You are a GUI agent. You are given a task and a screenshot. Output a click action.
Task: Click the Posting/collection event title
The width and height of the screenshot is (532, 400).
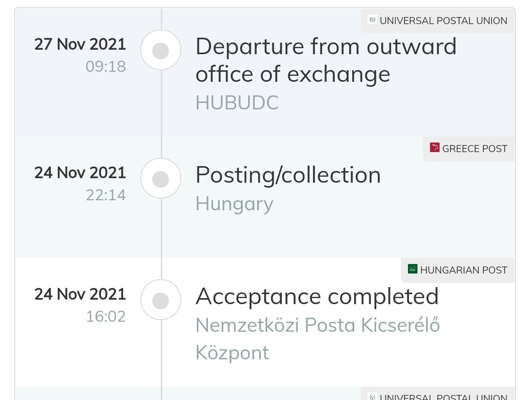click(x=288, y=175)
